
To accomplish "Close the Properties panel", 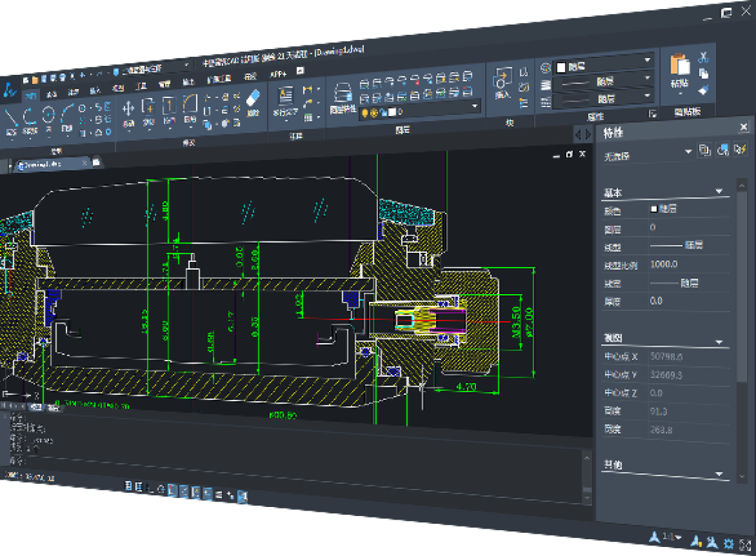I will [x=743, y=127].
